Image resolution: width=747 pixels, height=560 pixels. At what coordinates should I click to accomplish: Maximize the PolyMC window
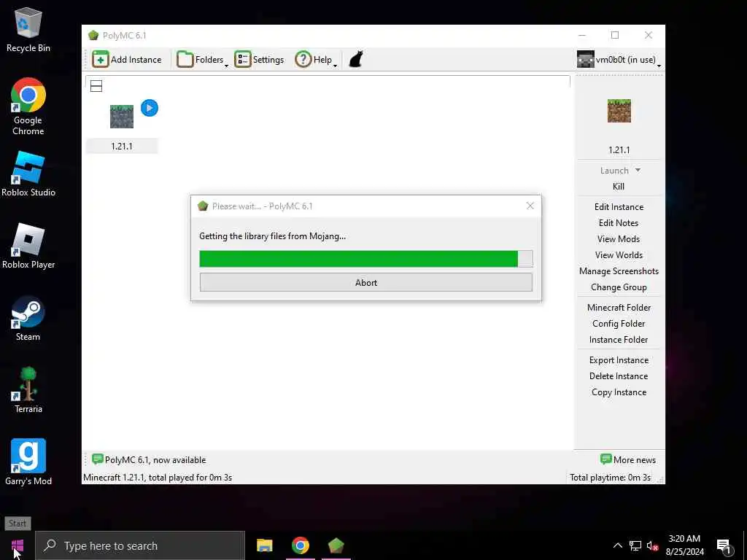[615, 35]
